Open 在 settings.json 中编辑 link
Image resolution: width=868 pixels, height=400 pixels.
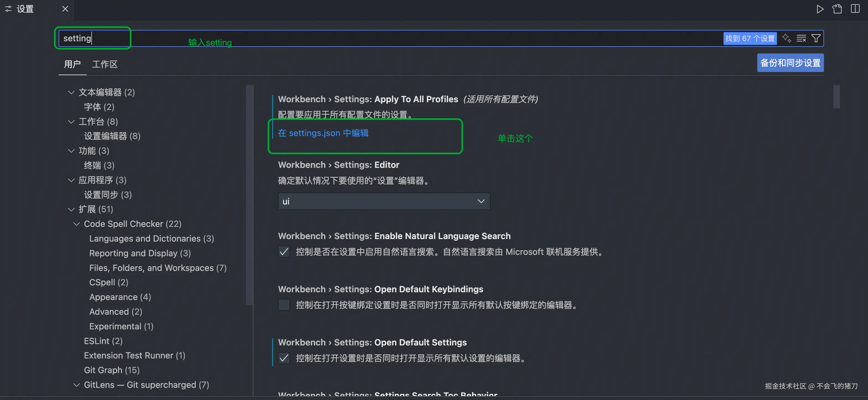[323, 133]
